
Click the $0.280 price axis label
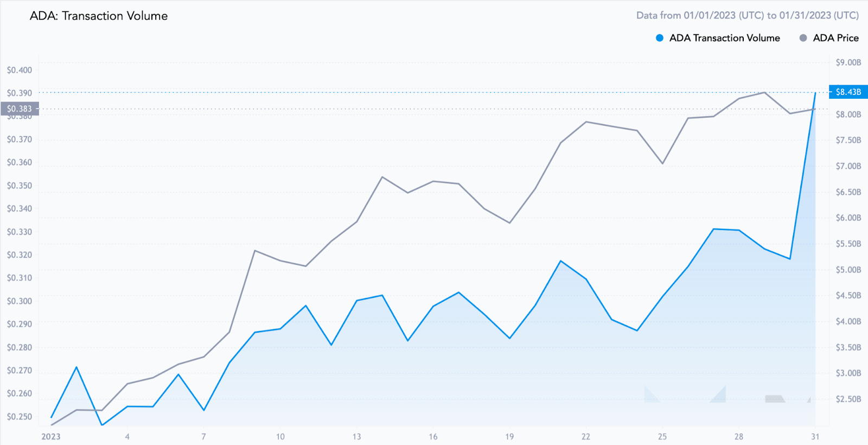click(20, 347)
